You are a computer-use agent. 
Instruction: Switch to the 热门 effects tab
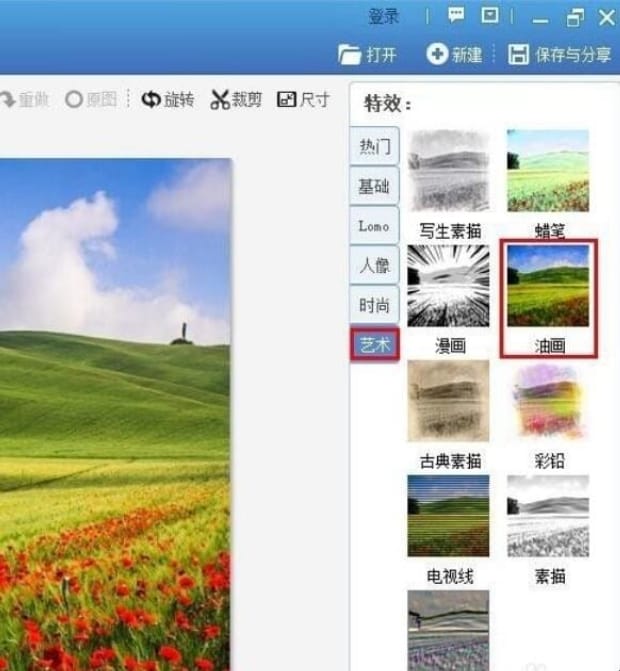pos(375,147)
